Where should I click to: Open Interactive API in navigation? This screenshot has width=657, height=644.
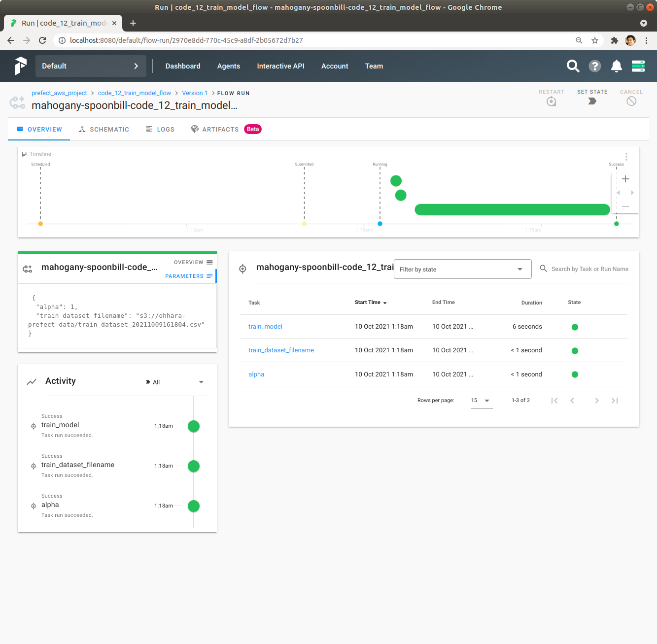280,66
